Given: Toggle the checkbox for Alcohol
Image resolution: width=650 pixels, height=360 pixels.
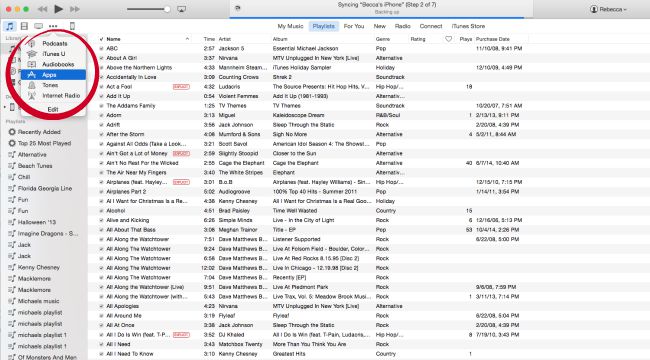Looking at the screenshot, I should click(102, 211).
